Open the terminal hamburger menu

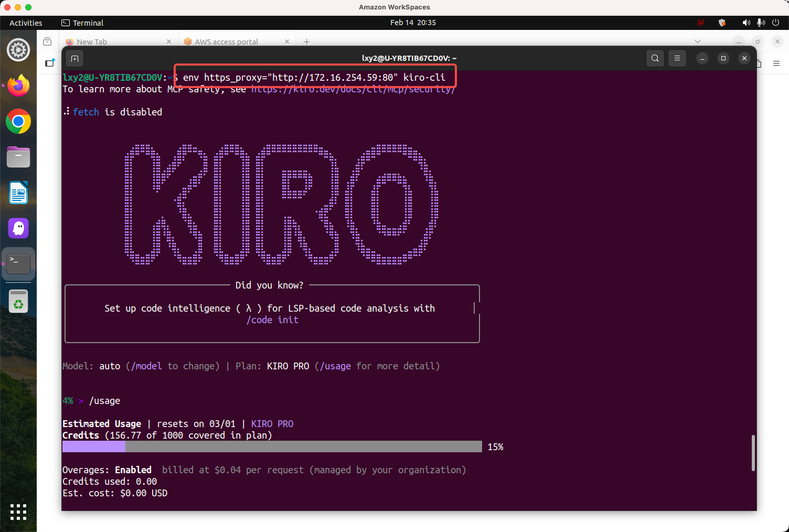point(677,58)
